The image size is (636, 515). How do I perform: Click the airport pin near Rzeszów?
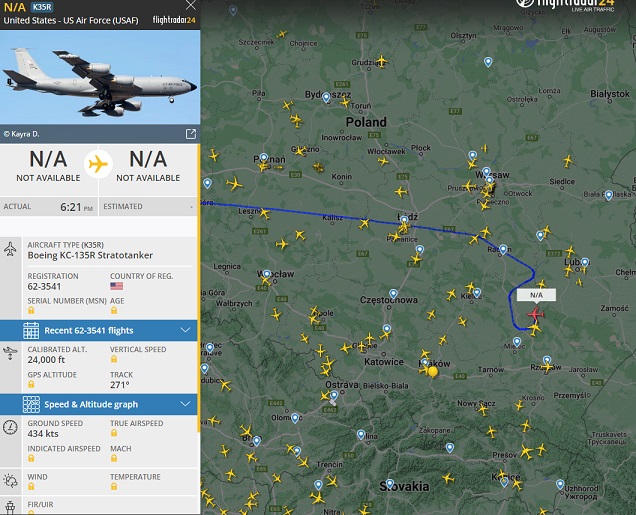click(x=547, y=360)
